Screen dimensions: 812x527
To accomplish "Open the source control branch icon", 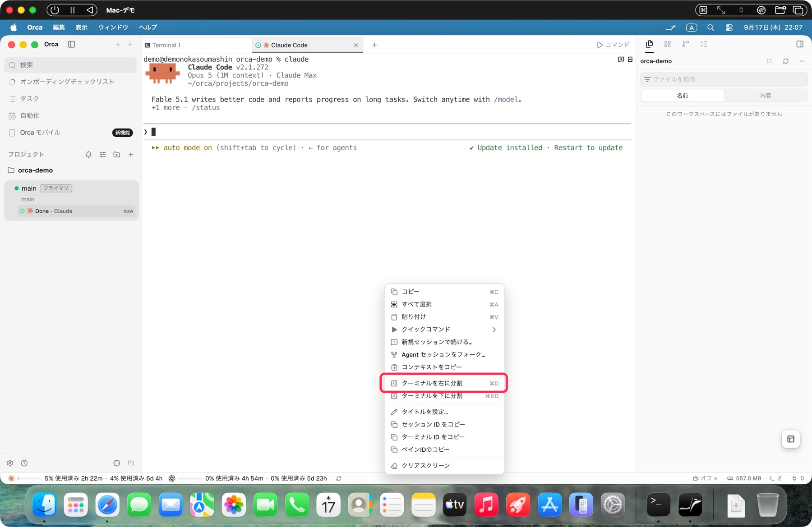I will tap(686, 44).
